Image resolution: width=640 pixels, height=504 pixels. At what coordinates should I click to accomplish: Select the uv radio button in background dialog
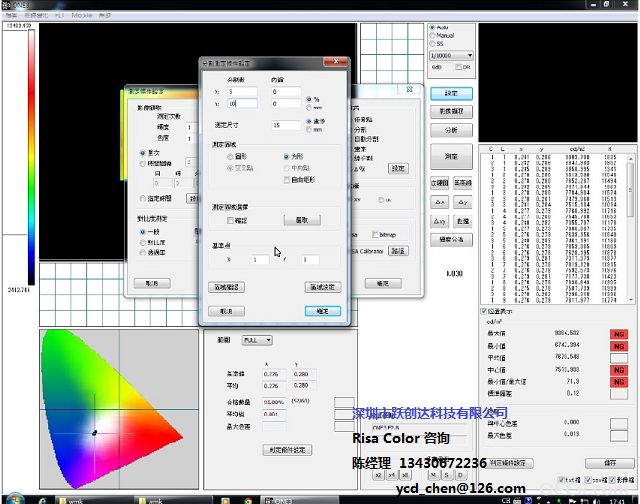(x=380, y=200)
